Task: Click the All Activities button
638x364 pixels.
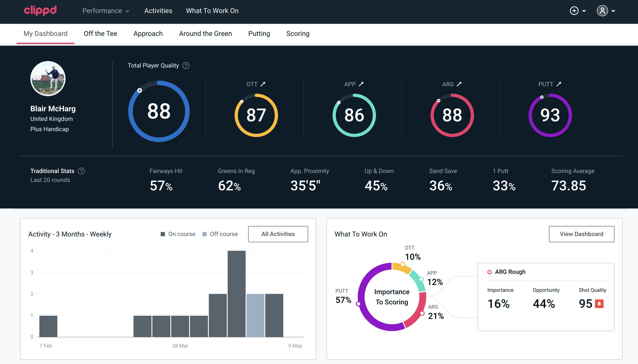Action: tap(278, 234)
